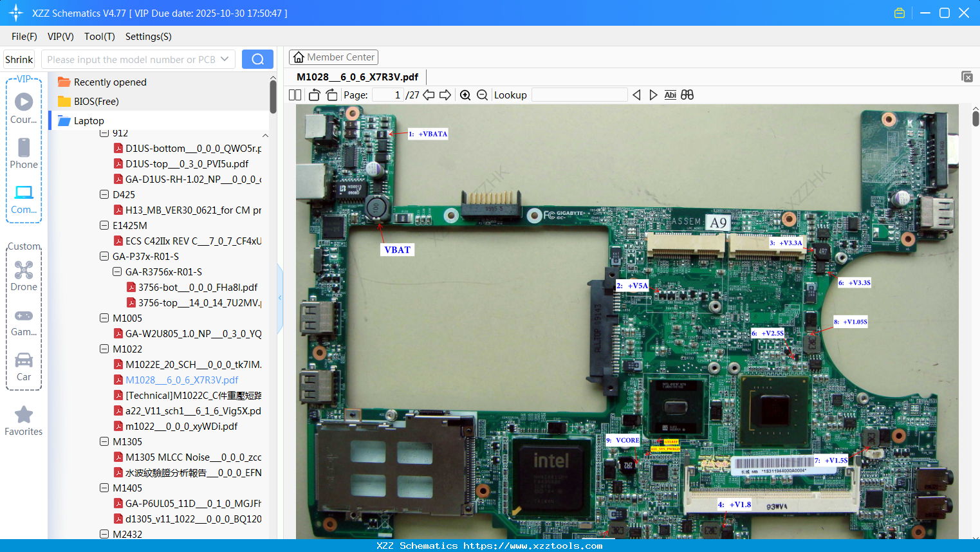Jump to previous lookup result
Image resolution: width=980 pixels, height=552 pixels.
[x=636, y=95]
